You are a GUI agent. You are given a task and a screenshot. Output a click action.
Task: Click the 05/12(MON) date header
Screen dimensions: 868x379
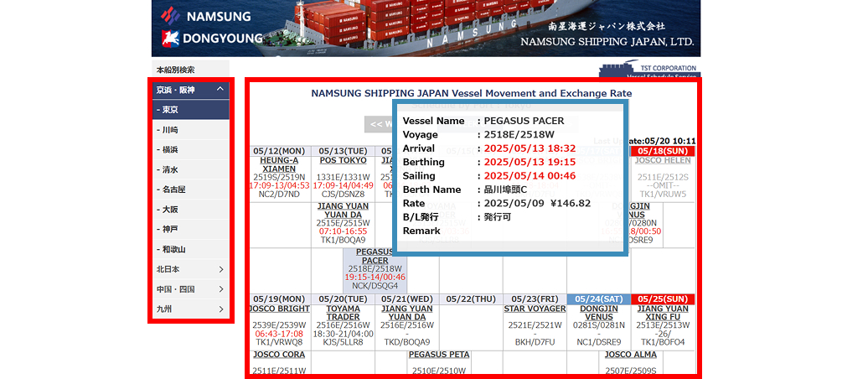click(280, 151)
